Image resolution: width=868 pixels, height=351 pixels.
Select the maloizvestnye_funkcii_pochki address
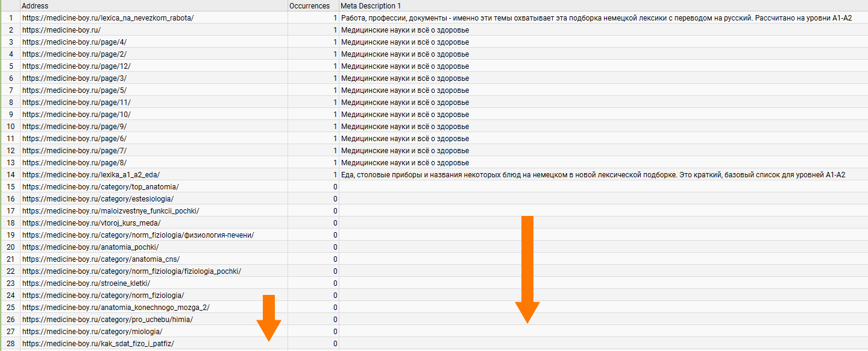point(154,211)
